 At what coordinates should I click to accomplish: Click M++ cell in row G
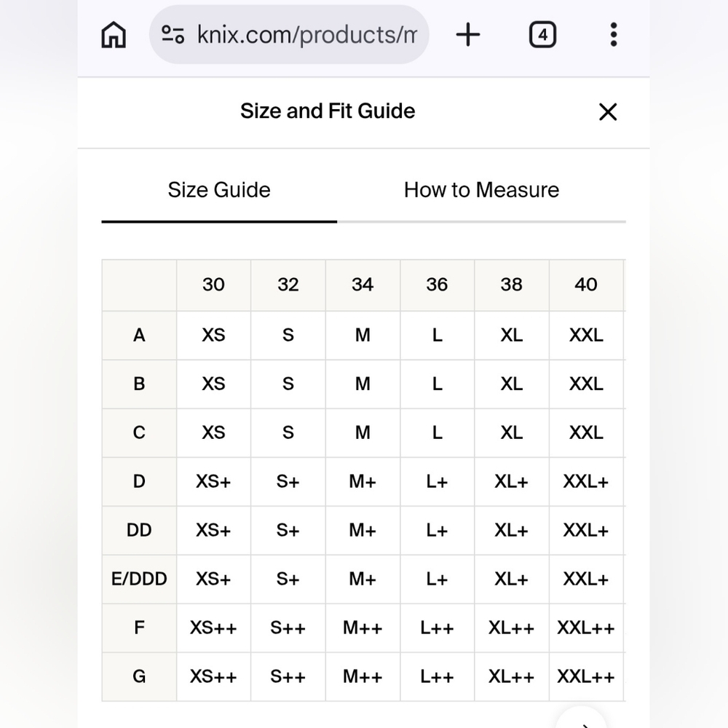(x=363, y=676)
